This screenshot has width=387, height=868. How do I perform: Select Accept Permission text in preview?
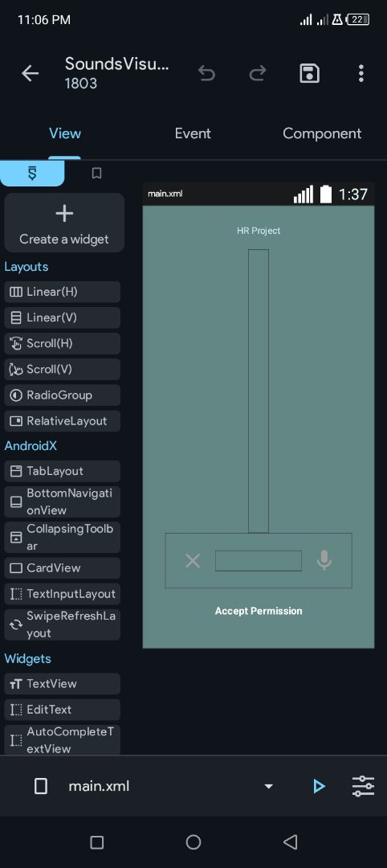pos(259,611)
